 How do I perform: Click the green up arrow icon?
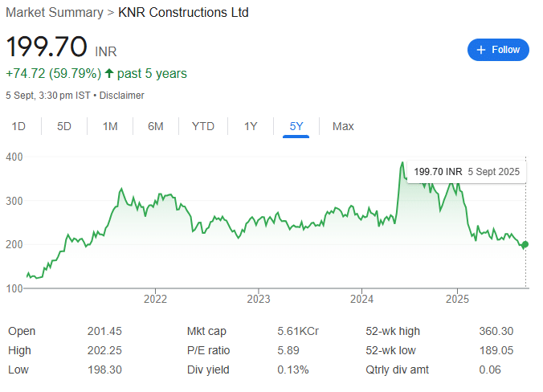click(x=109, y=73)
